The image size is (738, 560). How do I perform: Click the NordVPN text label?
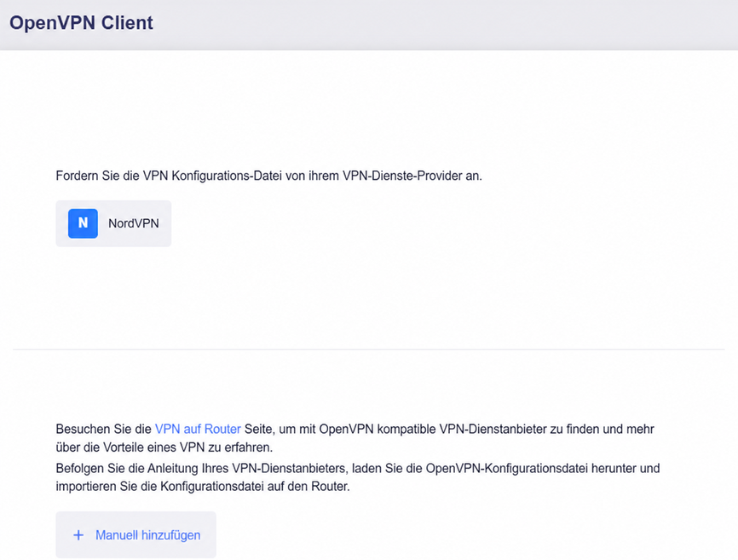(x=134, y=223)
